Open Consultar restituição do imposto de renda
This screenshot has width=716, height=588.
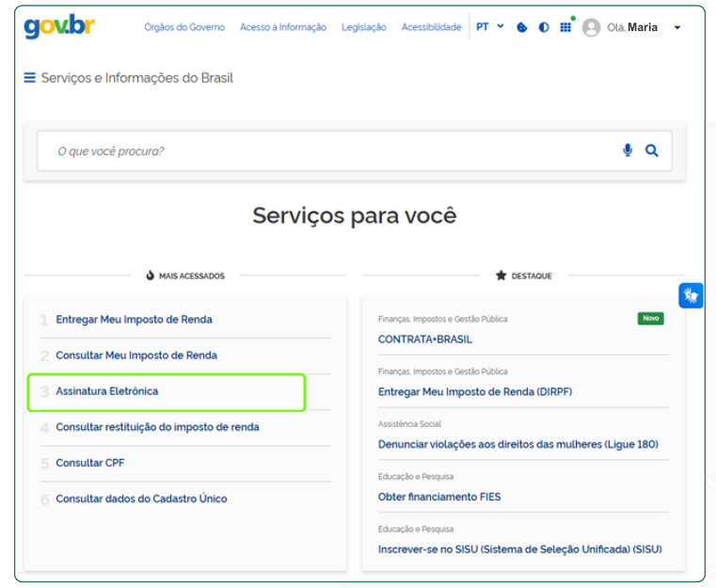pos(157,427)
